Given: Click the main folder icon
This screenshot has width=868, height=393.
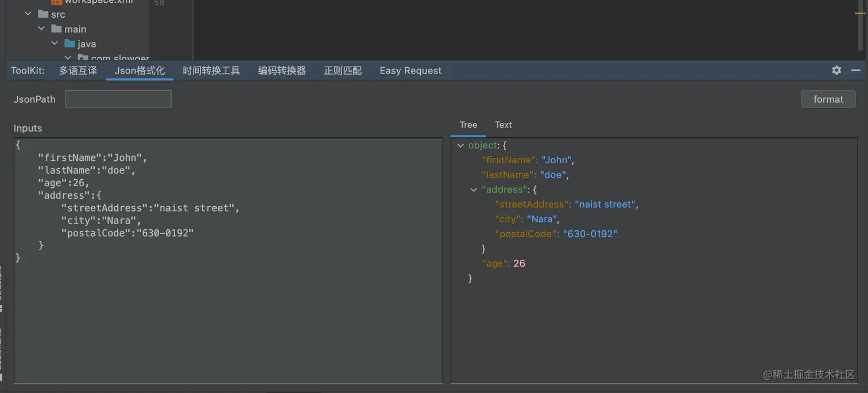Looking at the screenshot, I should coord(56,29).
